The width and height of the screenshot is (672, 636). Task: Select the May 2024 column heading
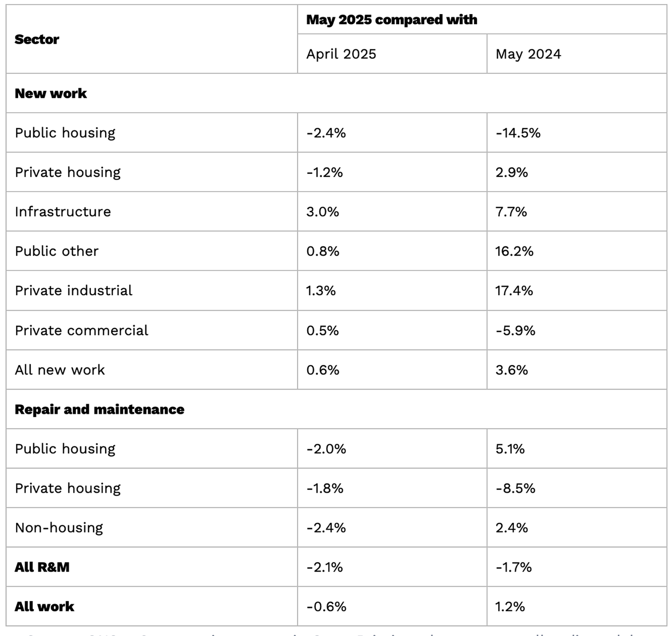tap(528, 54)
